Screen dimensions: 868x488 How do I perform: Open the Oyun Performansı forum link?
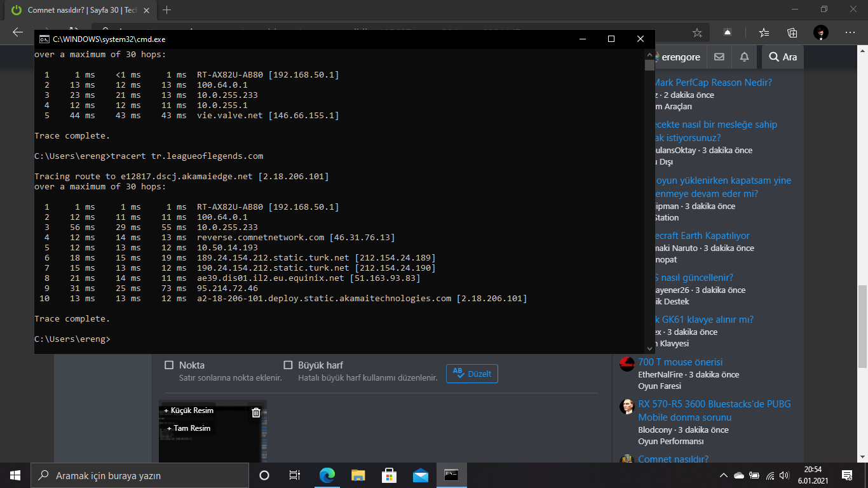pyautogui.click(x=671, y=442)
